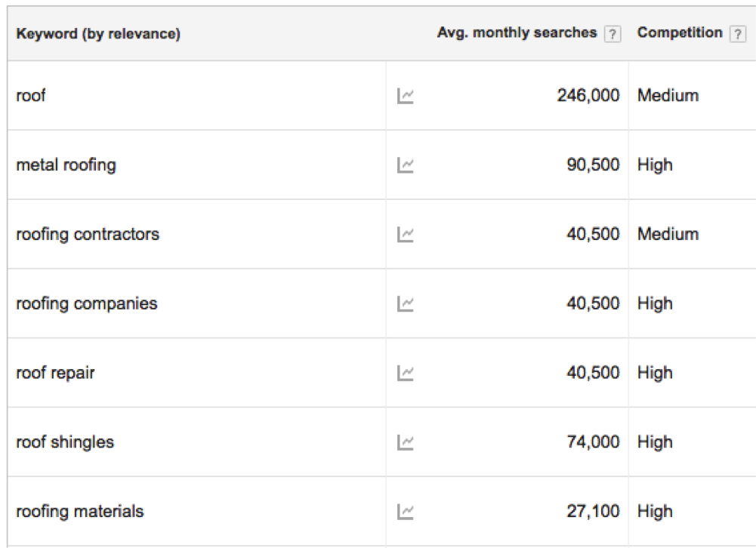Show trend graph for roofing materials
The image size is (756, 548).
[405, 513]
